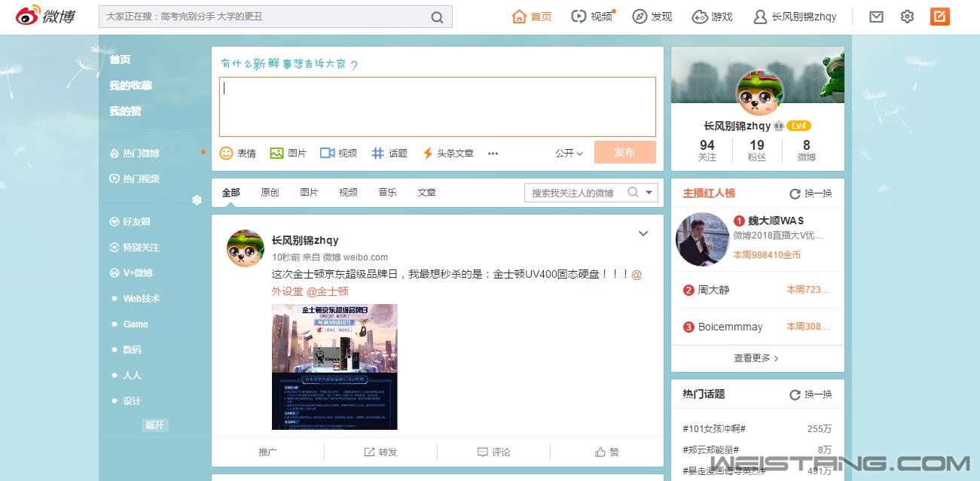Screen dimensions: 980x481
Task: Open more composer options (three dots)
Action: coord(493,154)
